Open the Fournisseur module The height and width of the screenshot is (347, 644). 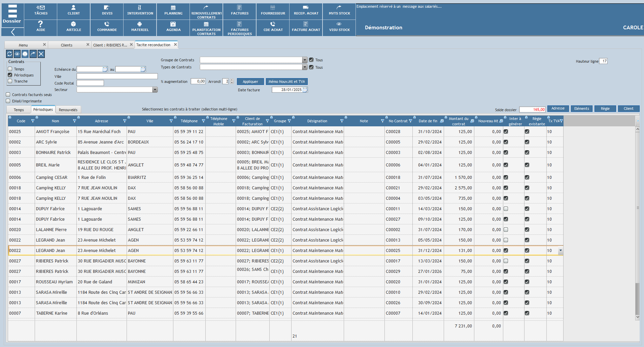[x=273, y=11]
